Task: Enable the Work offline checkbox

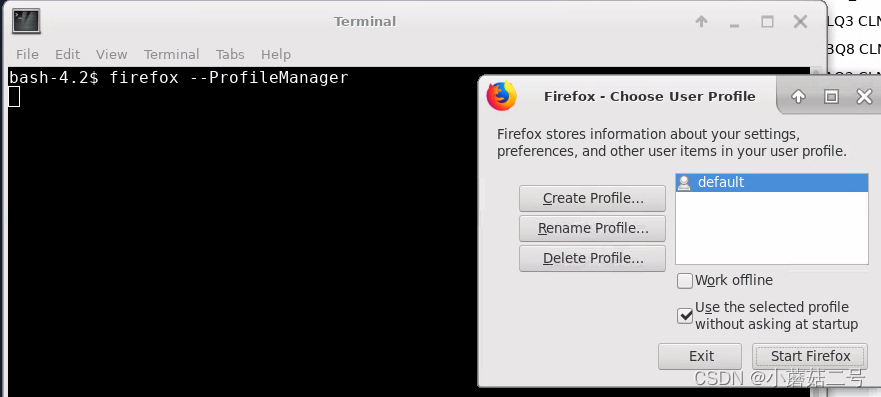Action: [685, 280]
